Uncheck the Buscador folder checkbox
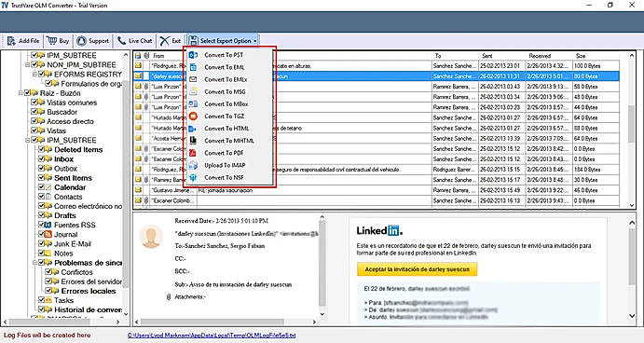This screenshot has width=644, height=343. coord(34,111)
